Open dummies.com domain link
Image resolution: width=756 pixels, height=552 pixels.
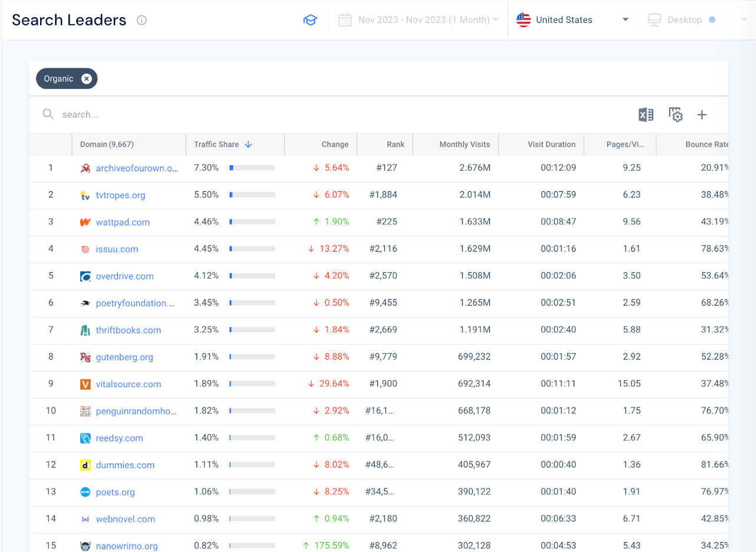(x=125, y=465)
